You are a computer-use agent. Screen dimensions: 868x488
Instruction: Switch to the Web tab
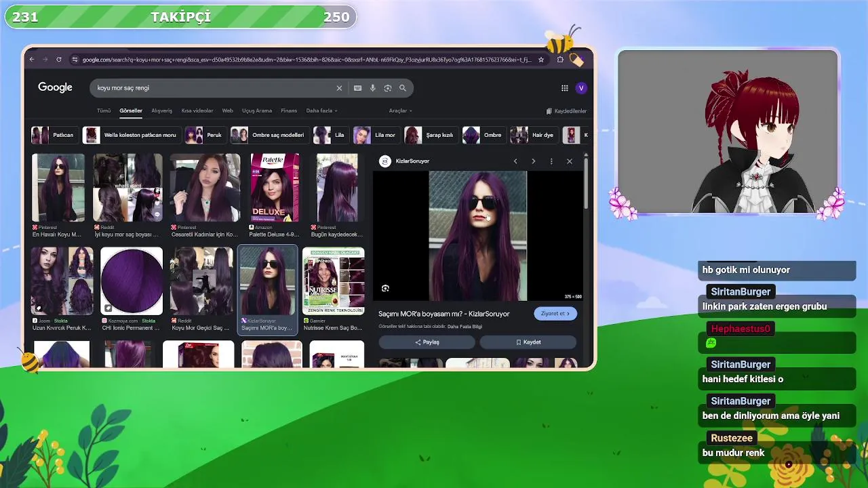228,110
